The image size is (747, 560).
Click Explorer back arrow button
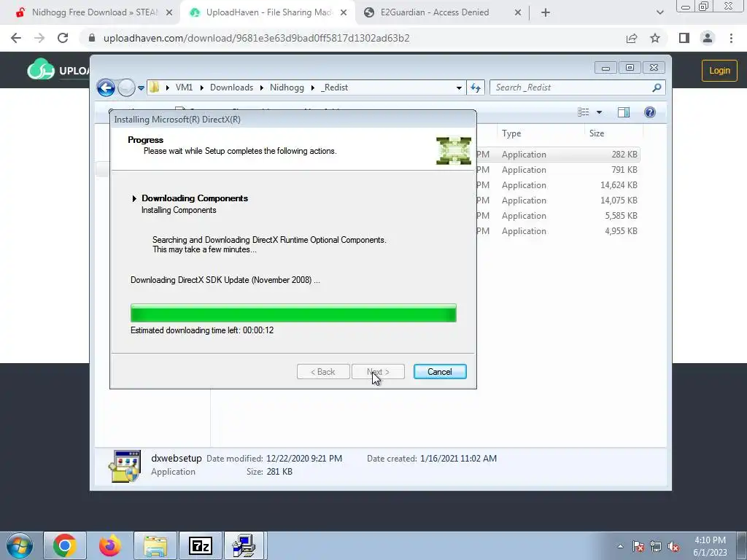(x=106, y=87)
